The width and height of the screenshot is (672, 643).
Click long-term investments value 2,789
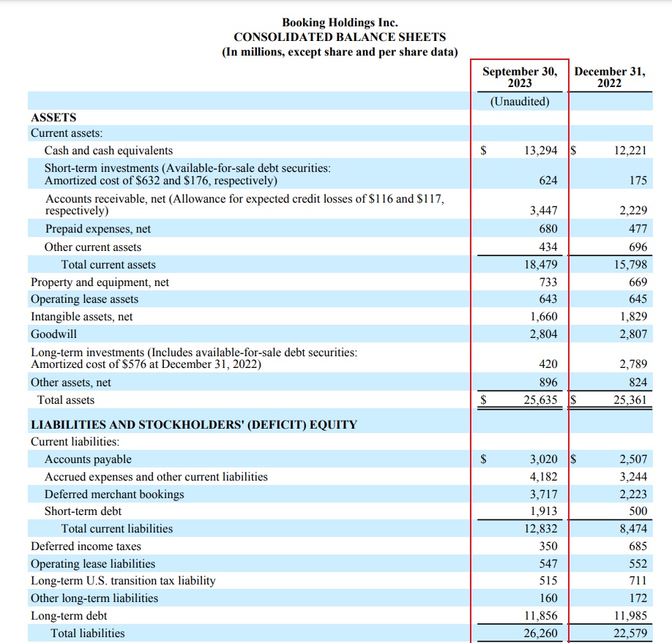[633, 364]
